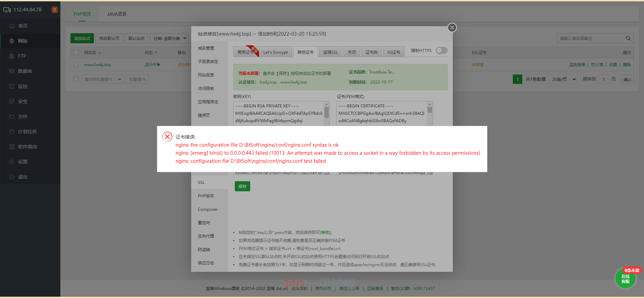Open the 监控报表 link

click(577, 64)
